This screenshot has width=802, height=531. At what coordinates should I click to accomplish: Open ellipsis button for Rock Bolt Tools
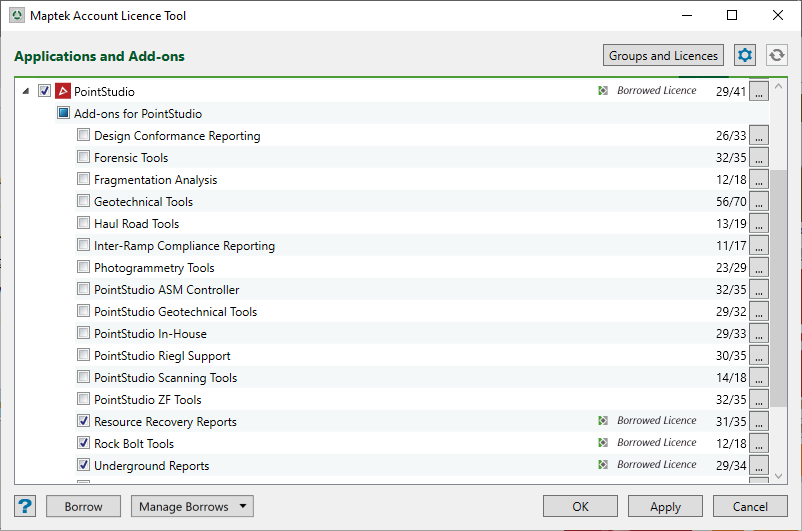coord(759,444)
